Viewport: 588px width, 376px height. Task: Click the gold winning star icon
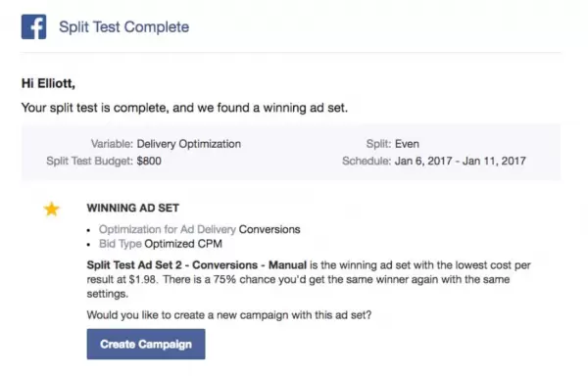point(51,209)
